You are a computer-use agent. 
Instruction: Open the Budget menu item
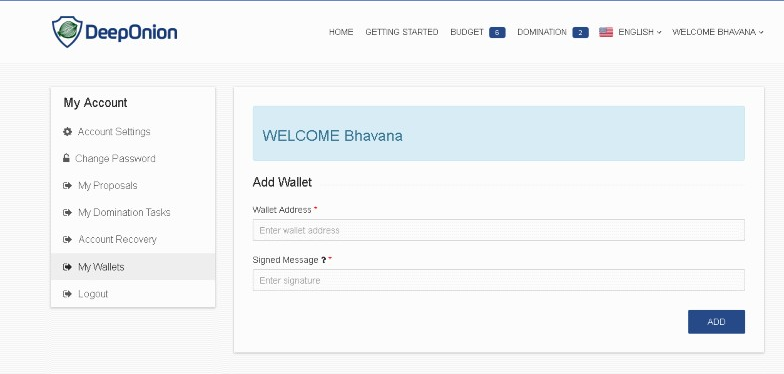[467, 32]
